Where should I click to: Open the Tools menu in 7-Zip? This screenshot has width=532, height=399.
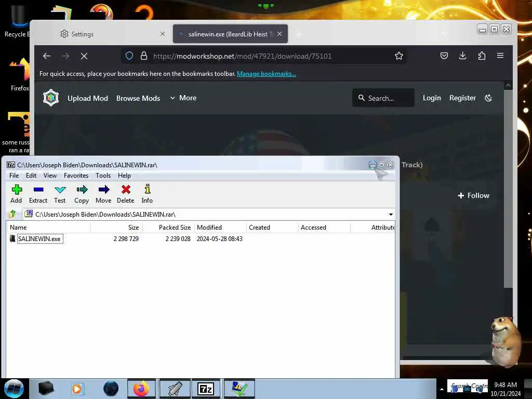[103, 176]
